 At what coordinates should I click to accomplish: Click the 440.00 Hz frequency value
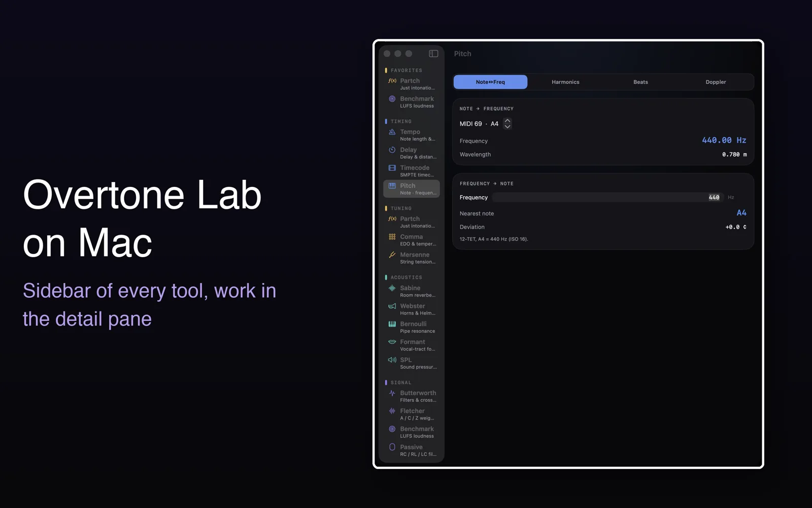click(x=724, y=140)
